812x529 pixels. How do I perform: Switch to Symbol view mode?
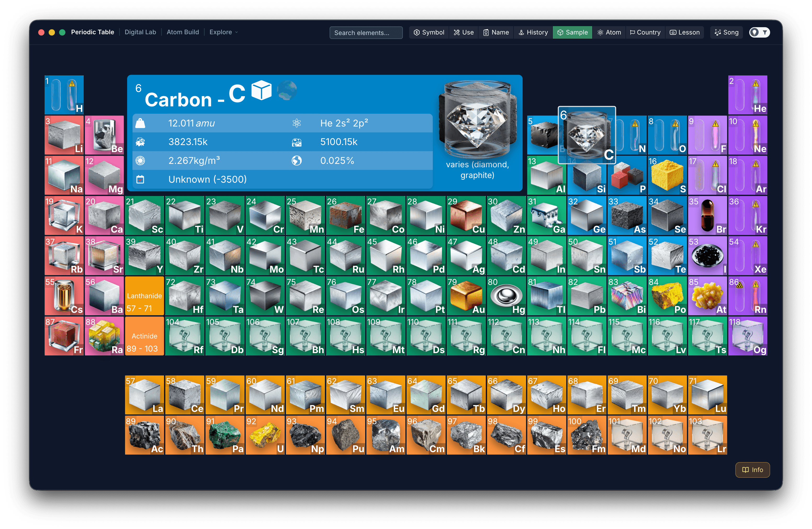point(429,32)
